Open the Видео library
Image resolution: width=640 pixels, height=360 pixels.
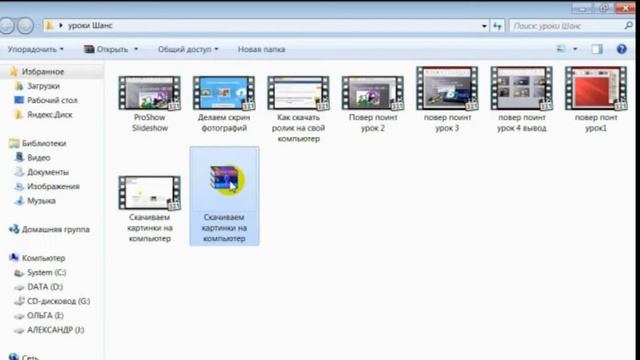[39, 158]
